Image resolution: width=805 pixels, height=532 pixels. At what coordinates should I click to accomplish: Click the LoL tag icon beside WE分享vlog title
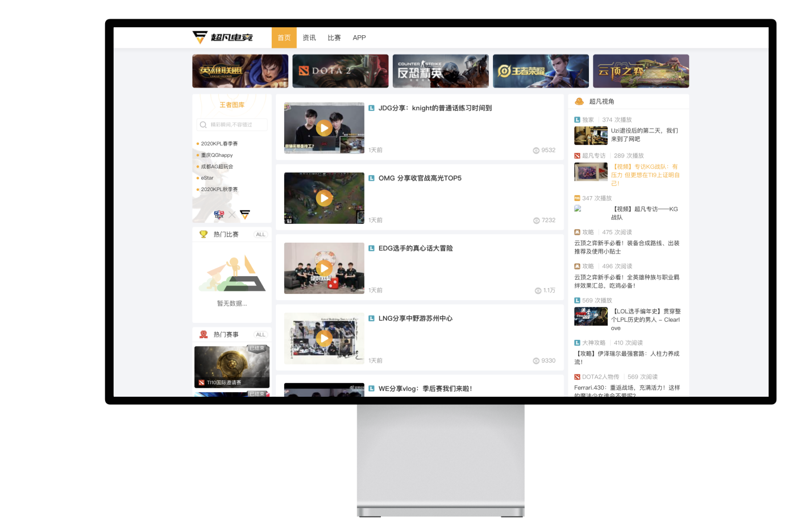point(371,389)
